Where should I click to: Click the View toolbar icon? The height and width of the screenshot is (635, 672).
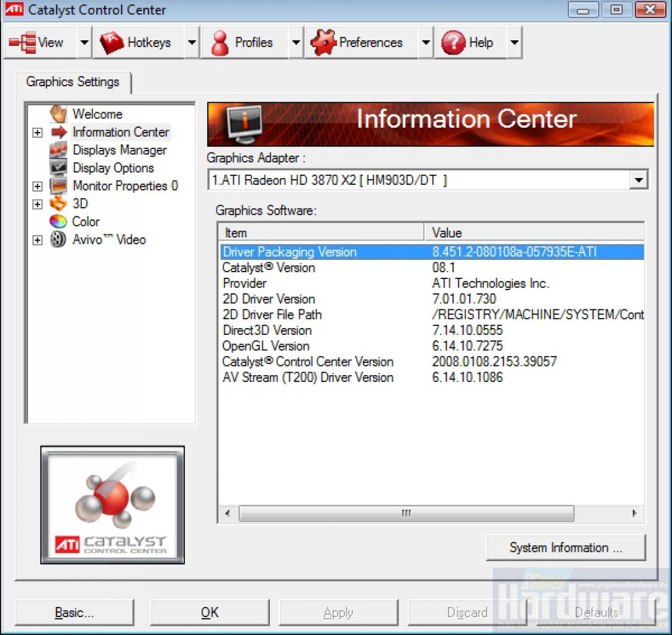[x=22, y=42]
